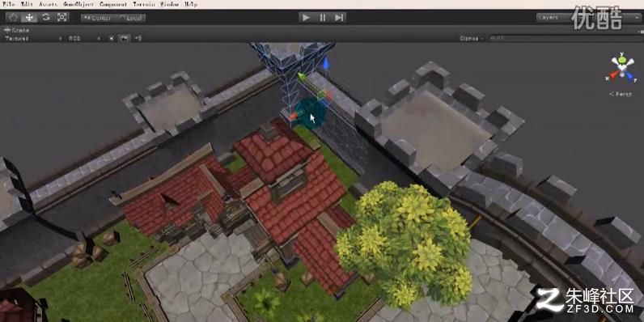Open the Terrain menu
The width and height of the screenshot is (644, 322).
pos(144,4)
